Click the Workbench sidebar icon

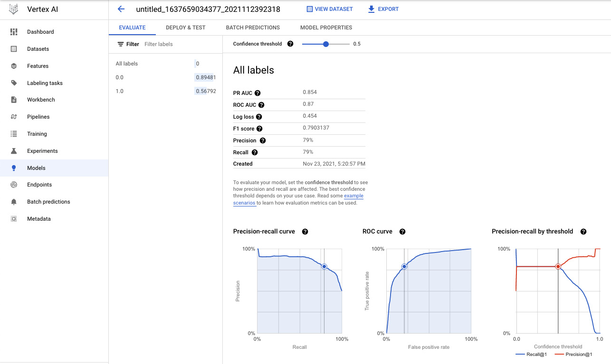[14, 100]
